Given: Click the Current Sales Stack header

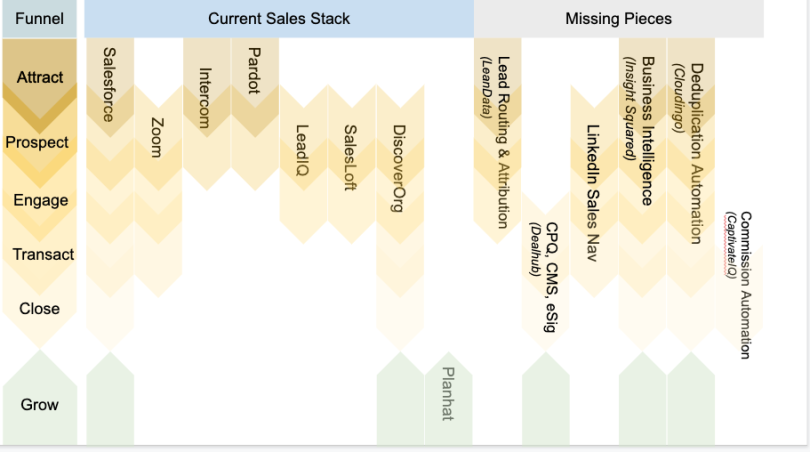Looking at the screenshot, I should (279, 19).
